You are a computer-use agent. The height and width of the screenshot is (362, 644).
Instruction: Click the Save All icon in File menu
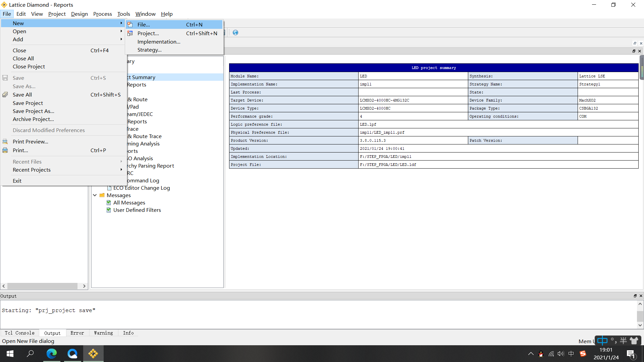click(5, 95)
